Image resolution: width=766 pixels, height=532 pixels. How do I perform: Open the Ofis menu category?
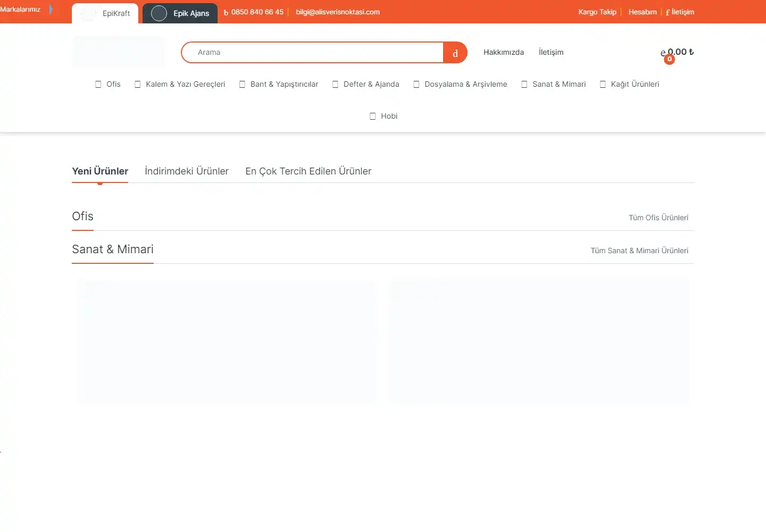108,84
